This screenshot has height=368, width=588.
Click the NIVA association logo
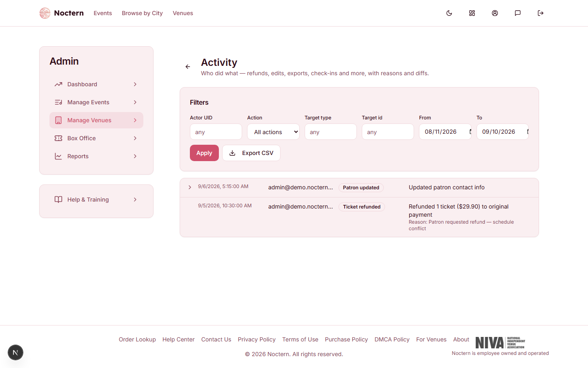click(x=500, y=343)
